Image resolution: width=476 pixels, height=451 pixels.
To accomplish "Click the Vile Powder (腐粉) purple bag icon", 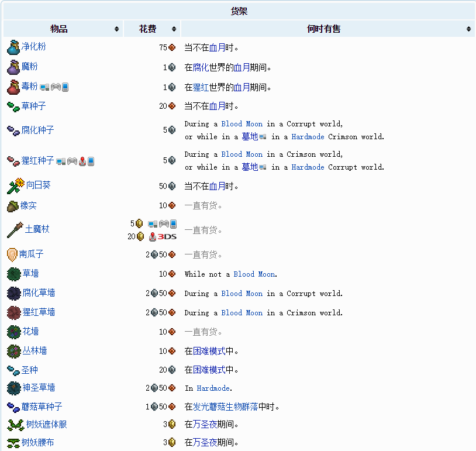I will pyautogui.click(x=13, y=67).
